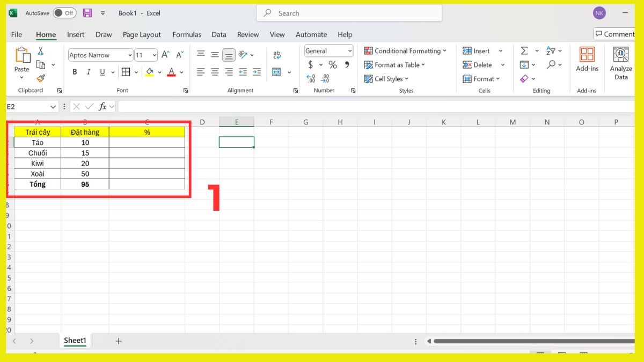
Task: Click the Wrap Text icon
Action: [277, 54]
